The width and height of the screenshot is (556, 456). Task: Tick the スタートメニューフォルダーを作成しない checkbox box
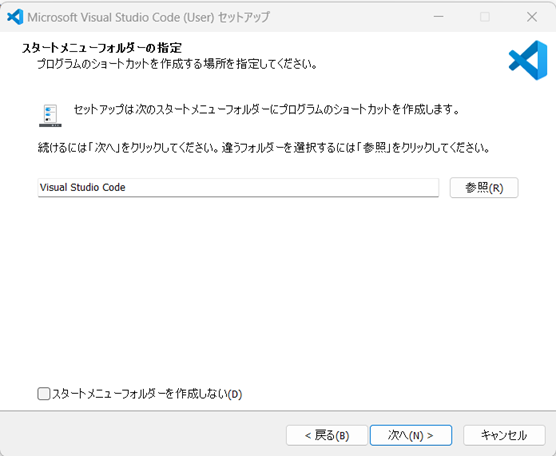pos(44,394)
